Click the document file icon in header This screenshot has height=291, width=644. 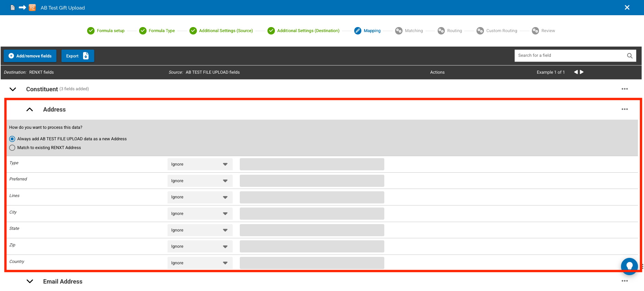pyautogui.click(x=12, y=7)
